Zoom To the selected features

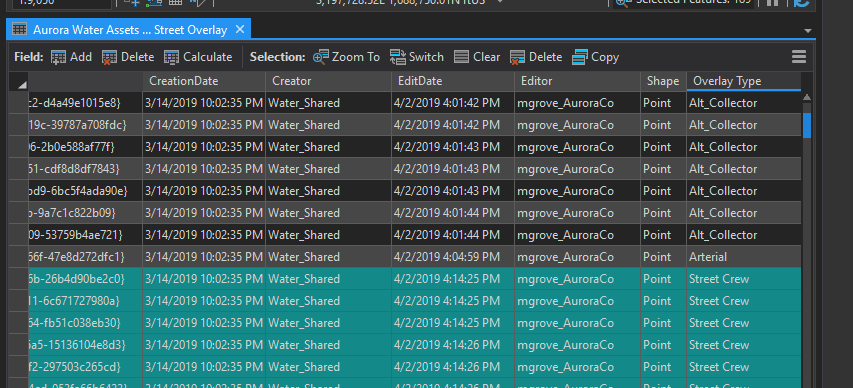(x=346, y=57)
